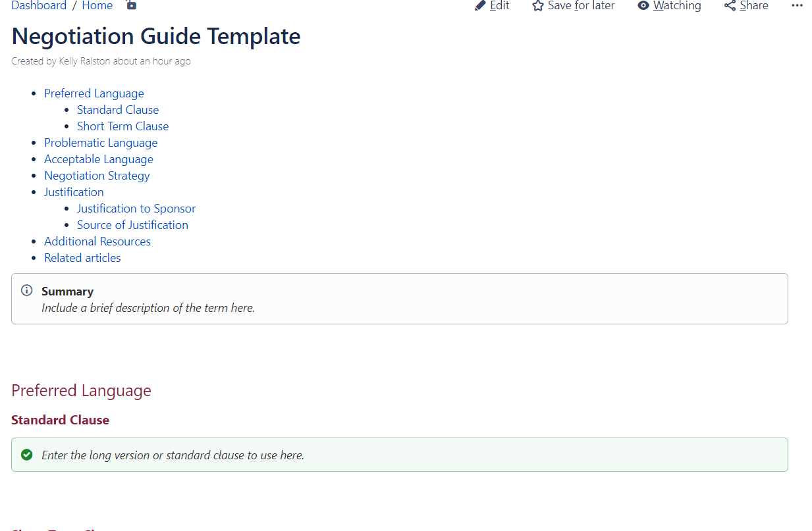Click the Preferred Language section heading
This screenshot has width=812, height=531.
click(x=81, y=391)
